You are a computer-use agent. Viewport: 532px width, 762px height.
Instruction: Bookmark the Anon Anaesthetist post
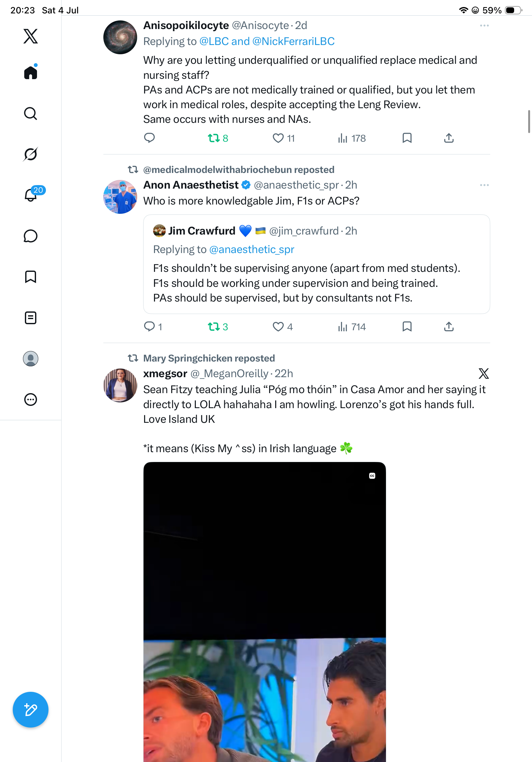click(407, 327)
